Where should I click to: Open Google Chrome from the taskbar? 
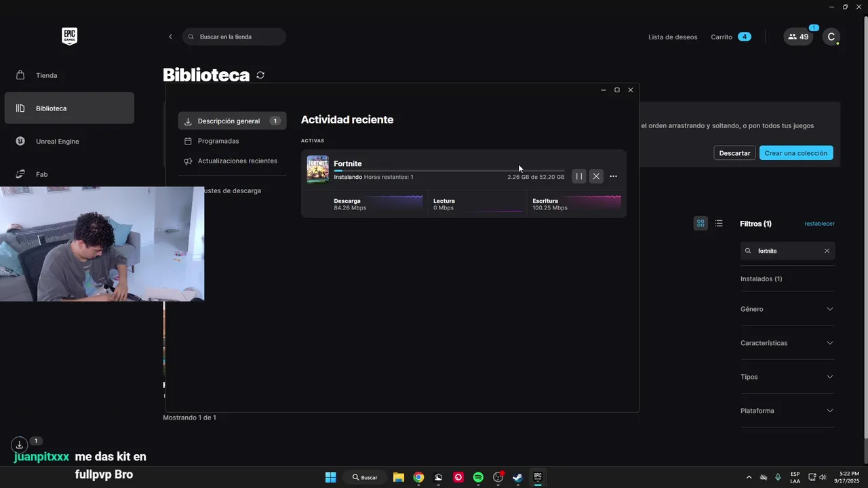(x=418, y=477)
